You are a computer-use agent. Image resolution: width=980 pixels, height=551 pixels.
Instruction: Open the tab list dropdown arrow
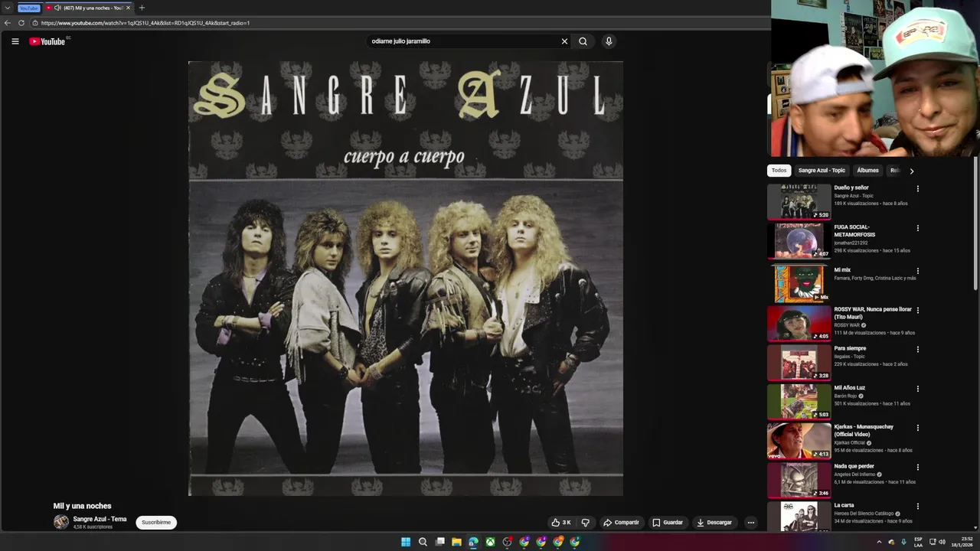[x=7, y=8]
